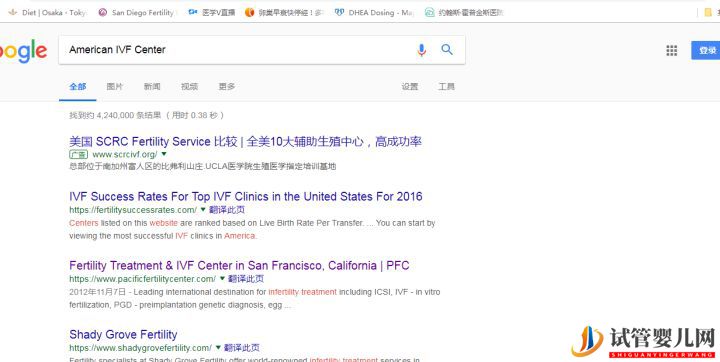
Task: Click the voice search microphone icon
Action: point(421,50)
